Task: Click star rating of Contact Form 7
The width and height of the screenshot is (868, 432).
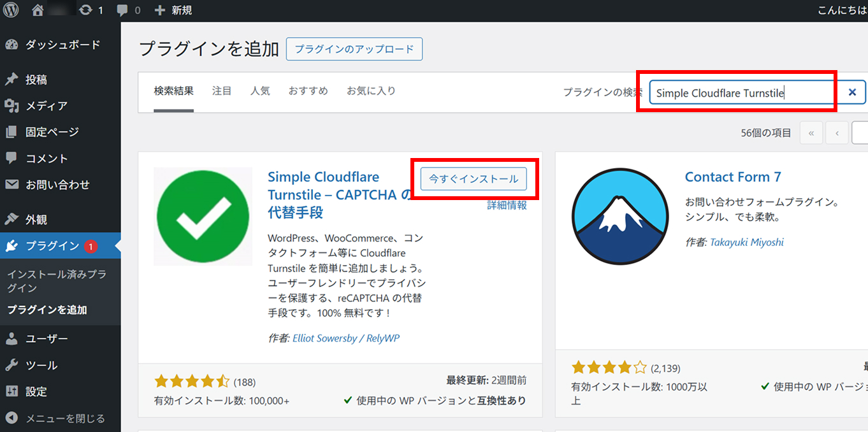Action: tap(609, 367)
